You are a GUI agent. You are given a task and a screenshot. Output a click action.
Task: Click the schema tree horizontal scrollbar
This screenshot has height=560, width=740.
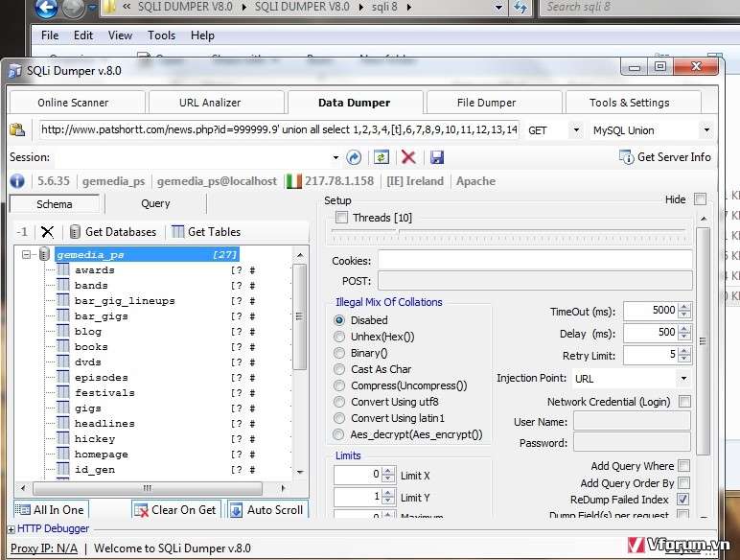tap(148, 488)
